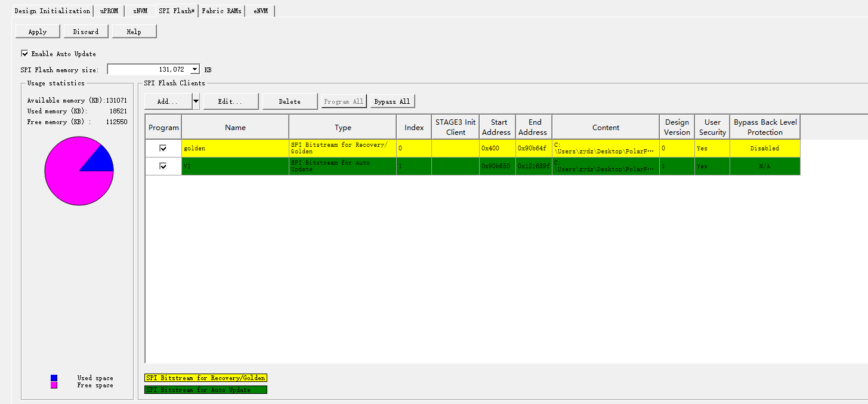Click the 0x400 start address cell
Image resolution: width=868 pixels, height=404 pixels.
pyautogui.click(x=498, y=148)
